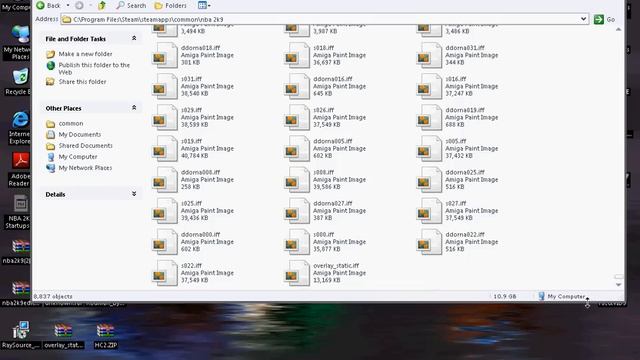Select the ddorna031.iff file icon
Image resolution: width=640 pixels, height=360 pixels.
(429, 56)
